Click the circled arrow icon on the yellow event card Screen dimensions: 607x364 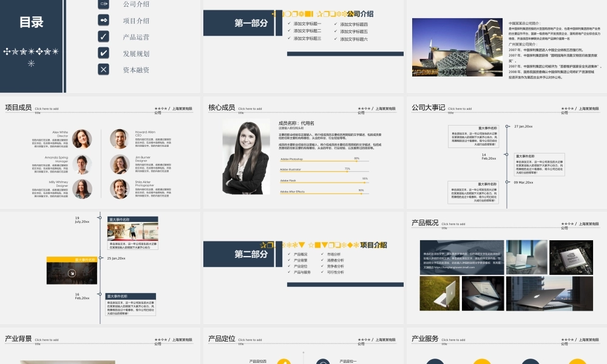[x=72, y=273]
